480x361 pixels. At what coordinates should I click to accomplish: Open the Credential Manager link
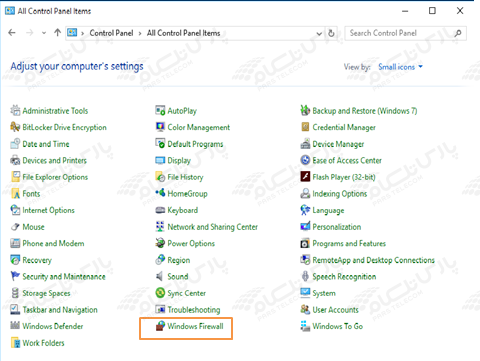pos(344,127)
